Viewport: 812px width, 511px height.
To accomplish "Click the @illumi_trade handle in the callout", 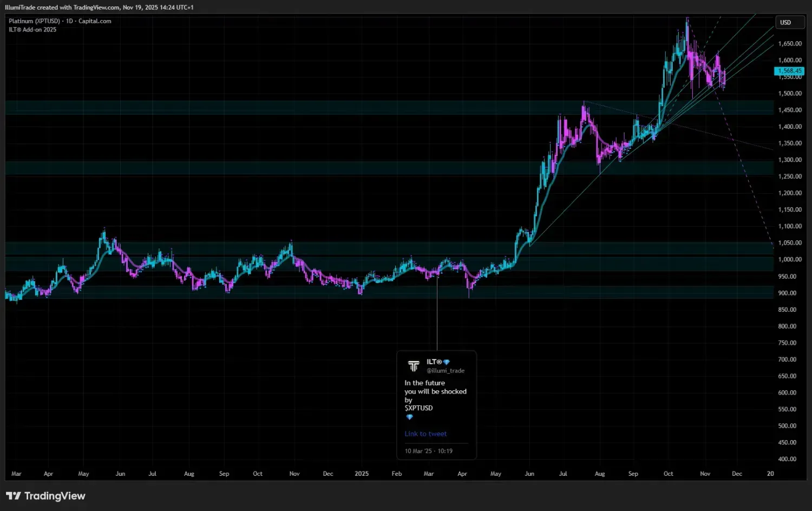I will pos(445,371).
